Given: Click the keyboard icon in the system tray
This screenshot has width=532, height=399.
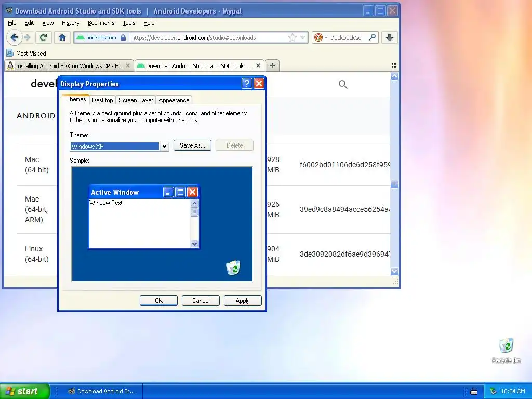Looking at the screenshot, I should [474, 392].
